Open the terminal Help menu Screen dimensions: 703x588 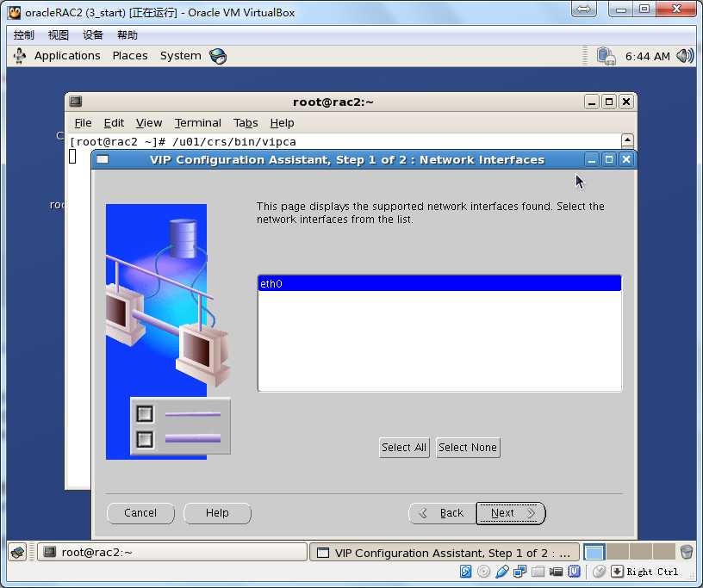(282, 123)
